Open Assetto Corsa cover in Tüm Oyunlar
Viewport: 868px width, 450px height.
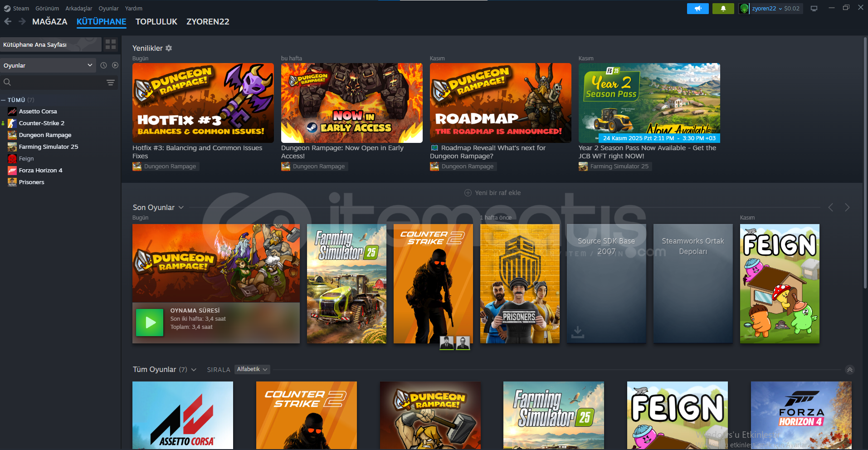183,416
